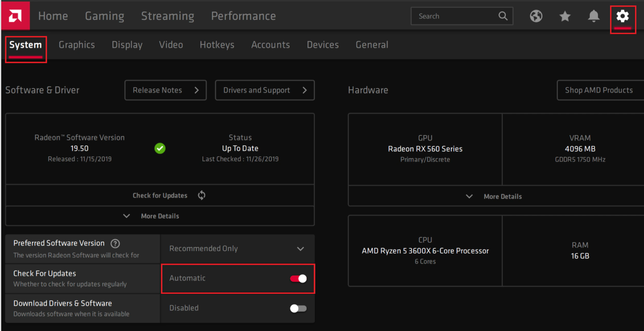Click the Shop AMD Products button
The image size is (644, 331).
(599, 90)
